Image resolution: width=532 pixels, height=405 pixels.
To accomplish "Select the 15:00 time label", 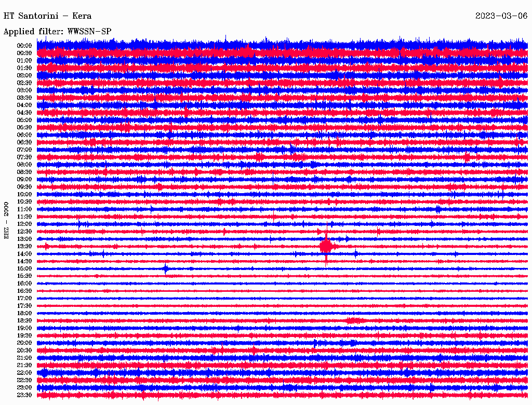I will point(24,268).
